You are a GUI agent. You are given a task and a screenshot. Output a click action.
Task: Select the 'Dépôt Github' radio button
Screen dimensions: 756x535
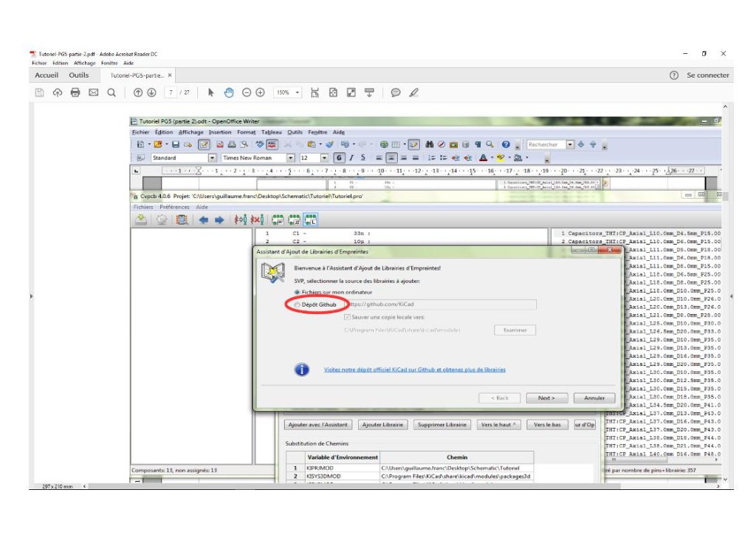(x=298, y=304)
